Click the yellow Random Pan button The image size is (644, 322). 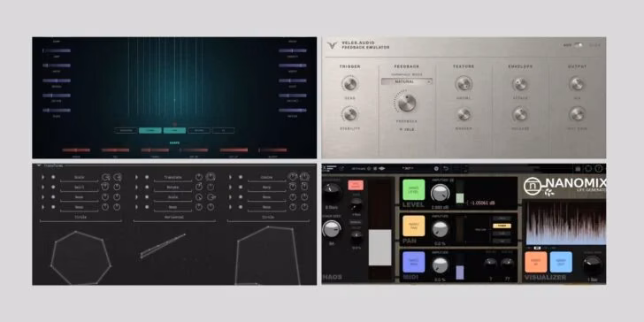(414, 226)
